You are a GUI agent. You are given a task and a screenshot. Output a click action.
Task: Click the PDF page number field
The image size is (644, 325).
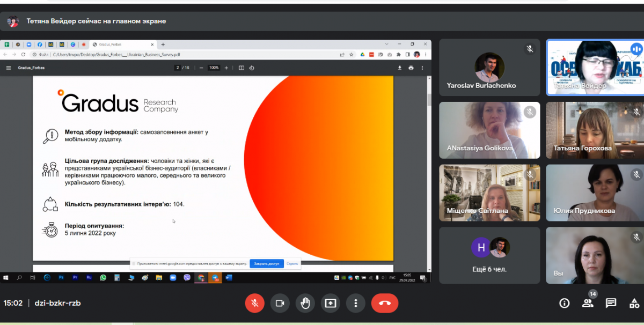click(177, 68)
